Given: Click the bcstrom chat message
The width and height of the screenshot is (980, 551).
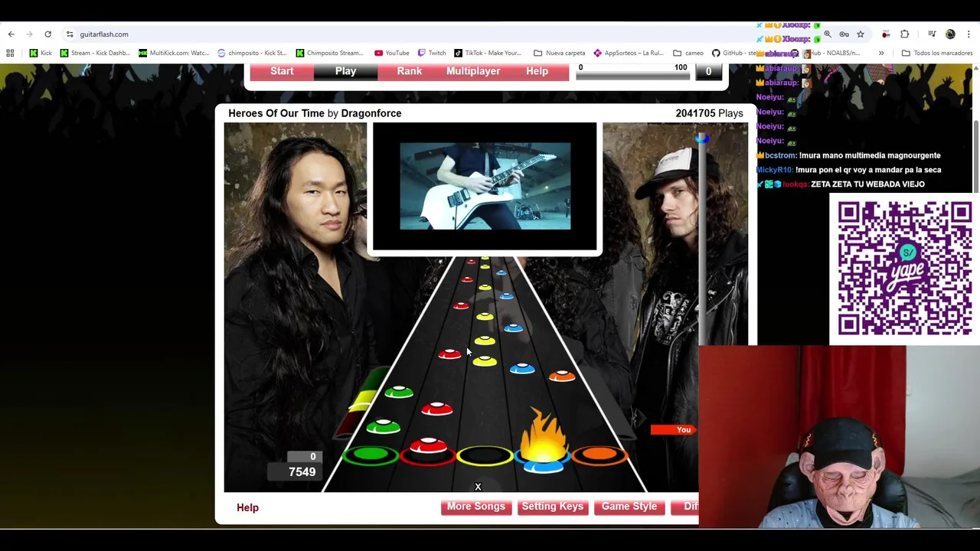Looking at the screenshot, I should (848, 155).
